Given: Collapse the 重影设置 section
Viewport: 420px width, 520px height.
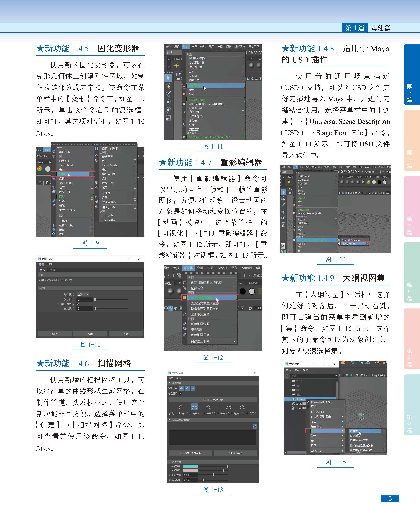Looking at the screenshot, I should click(x=170, y=383).
